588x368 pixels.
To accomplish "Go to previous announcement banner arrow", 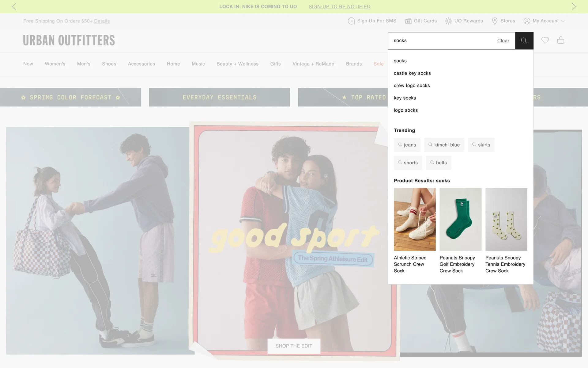I will pyautogui.click(x=14, y=6).
